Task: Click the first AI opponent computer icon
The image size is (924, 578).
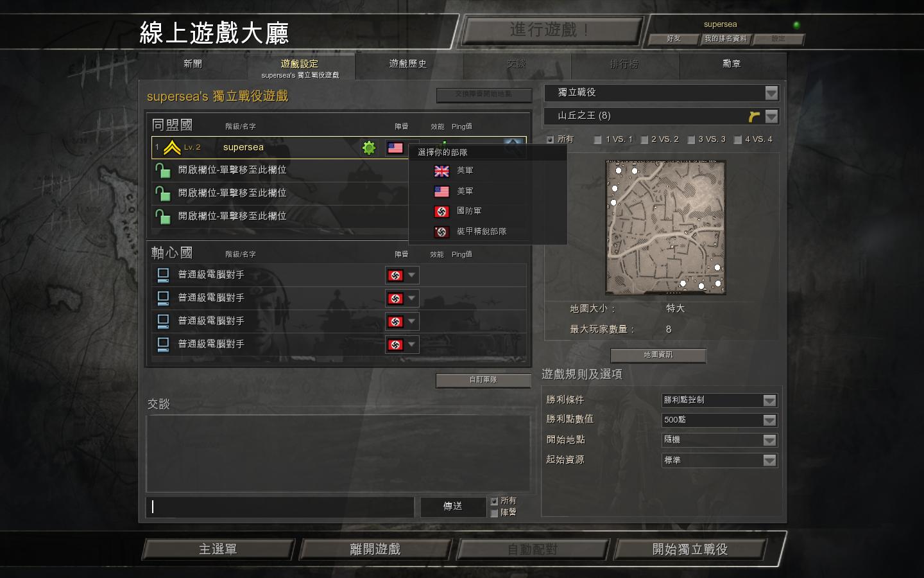Action: point(163,275)
